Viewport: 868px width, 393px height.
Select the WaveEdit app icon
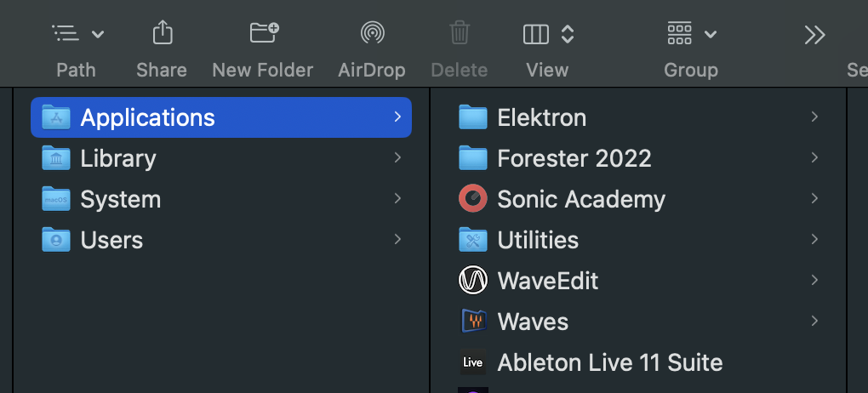click(x=473, y=280)
